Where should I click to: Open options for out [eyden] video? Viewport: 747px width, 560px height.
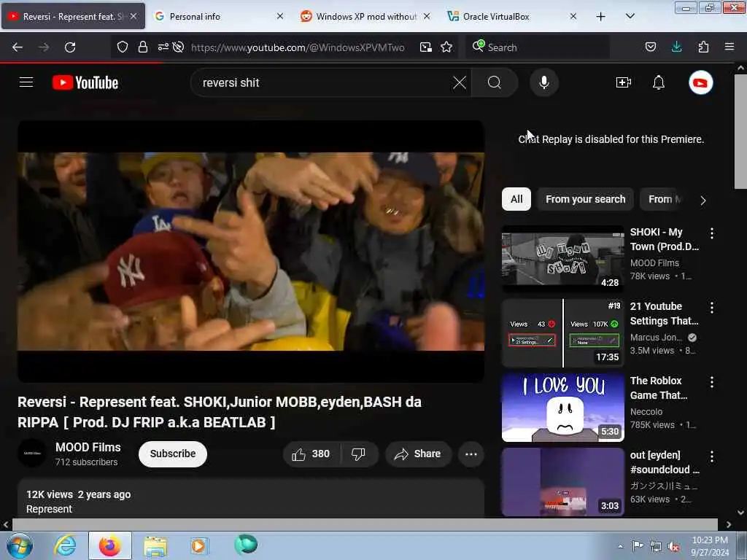(x=712, y=456)
